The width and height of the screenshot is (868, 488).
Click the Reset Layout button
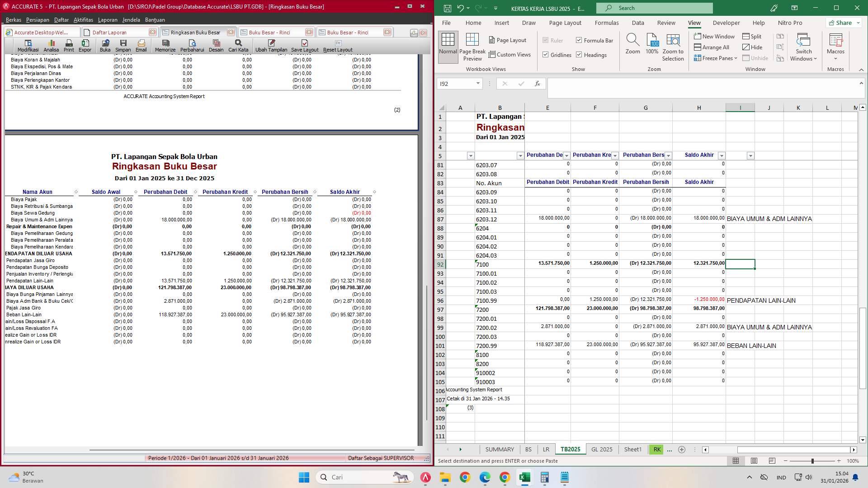(x=337, y=45)
